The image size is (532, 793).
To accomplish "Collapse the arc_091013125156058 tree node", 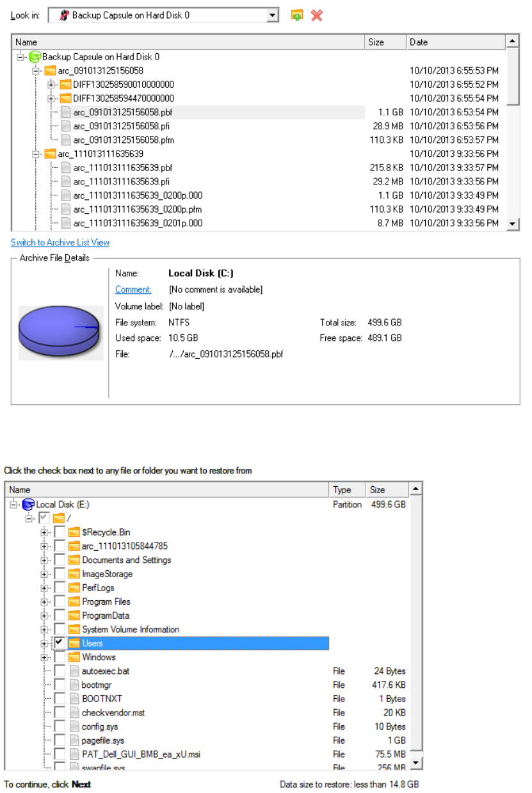I will tap(36, 71).
